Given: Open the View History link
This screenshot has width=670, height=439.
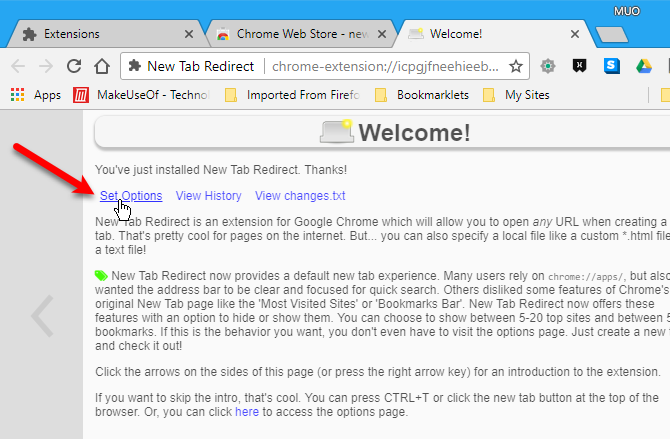Looking at the screenshot, I should 208,196.
